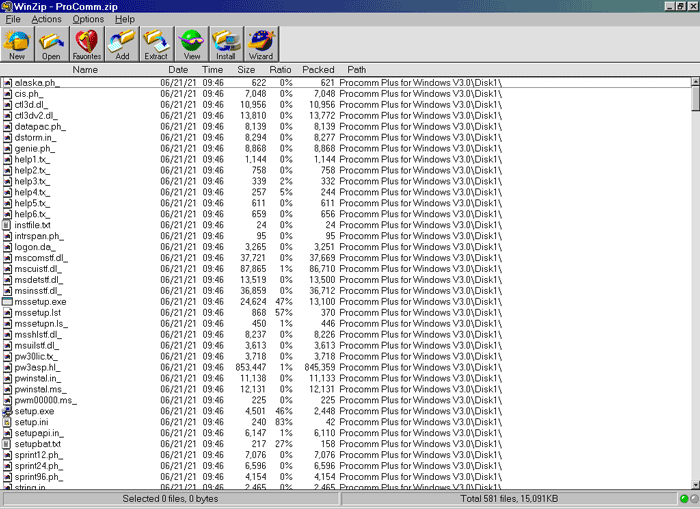Screen dimensions: 700x509
Task: Extract files using the Extract icon
Action: click(x=156, y=44)
